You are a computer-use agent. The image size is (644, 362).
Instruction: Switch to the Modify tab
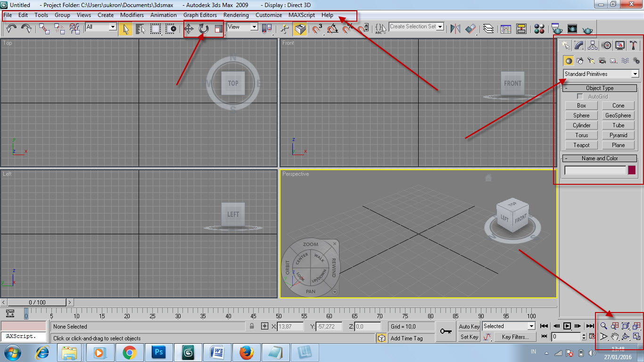pyautogui.click(x=579, y=45)
